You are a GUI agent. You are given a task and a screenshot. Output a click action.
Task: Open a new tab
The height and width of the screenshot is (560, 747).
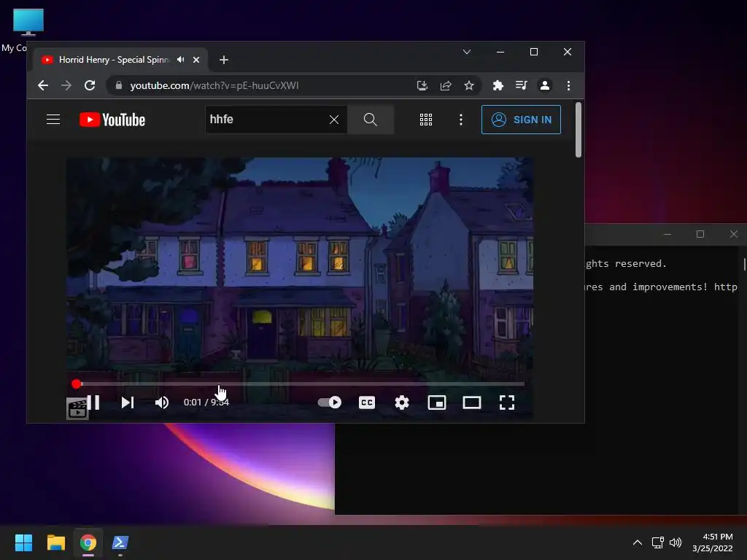(x=224, y=60)
